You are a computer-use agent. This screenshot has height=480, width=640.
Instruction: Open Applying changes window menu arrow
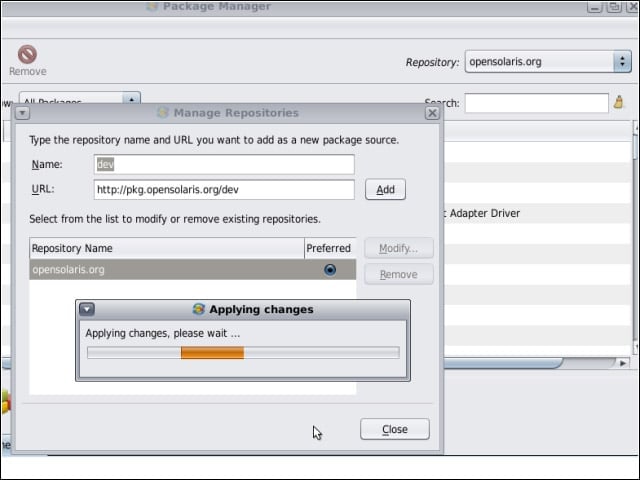pos(87,309)
